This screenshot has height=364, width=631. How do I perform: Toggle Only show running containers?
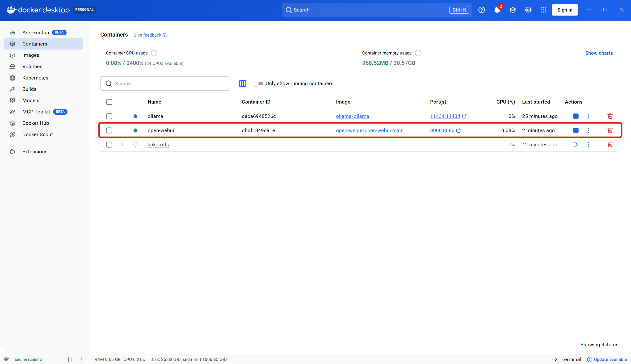[258, 84]
